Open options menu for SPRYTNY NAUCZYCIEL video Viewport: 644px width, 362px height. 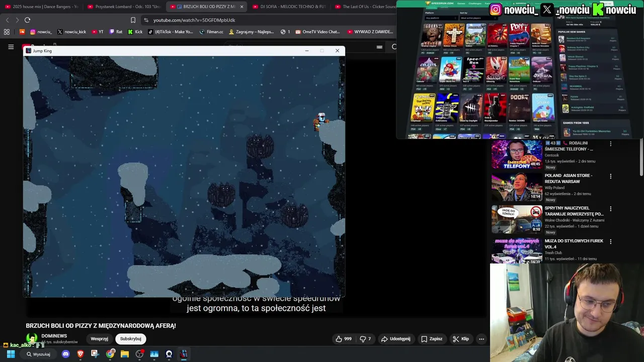click(x=611, y=209)
